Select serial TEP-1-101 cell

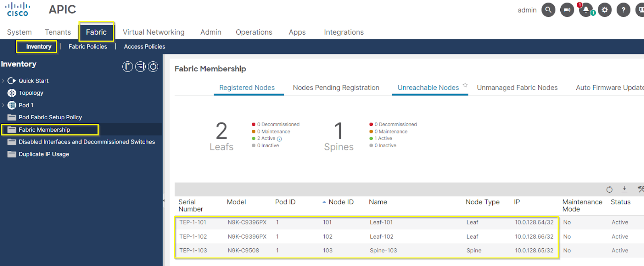(x=193, y=222)
